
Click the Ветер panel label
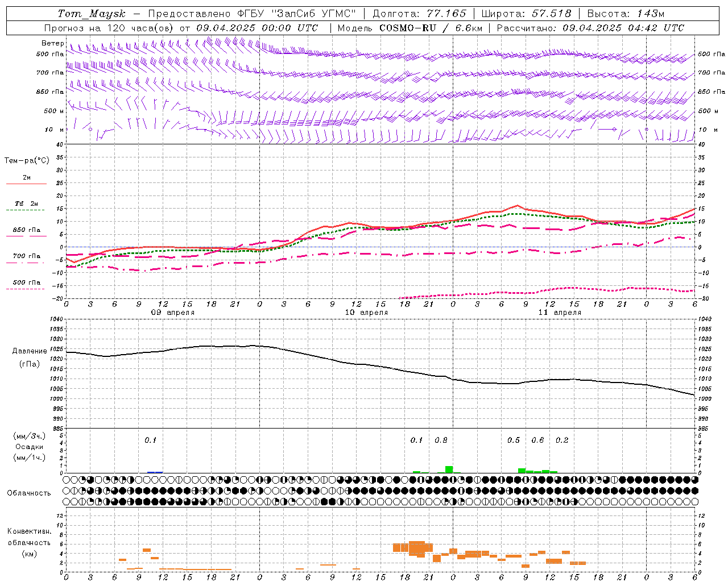(52, 43)
